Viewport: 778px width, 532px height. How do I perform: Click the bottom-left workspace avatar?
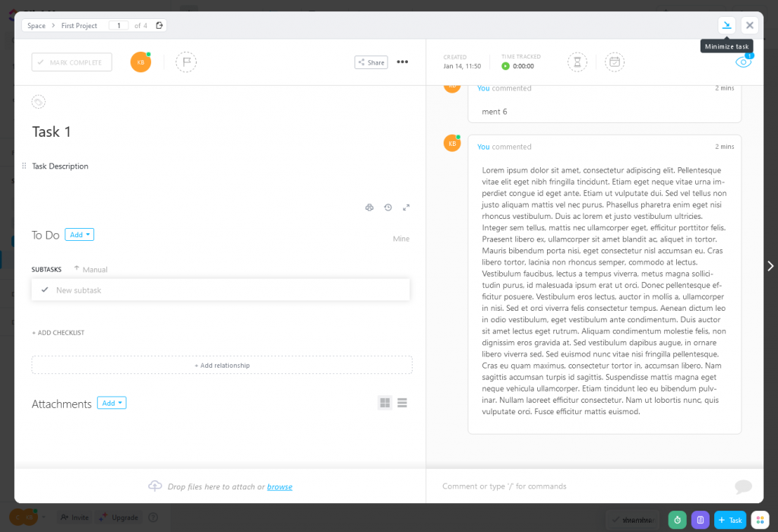click(19, 518)
